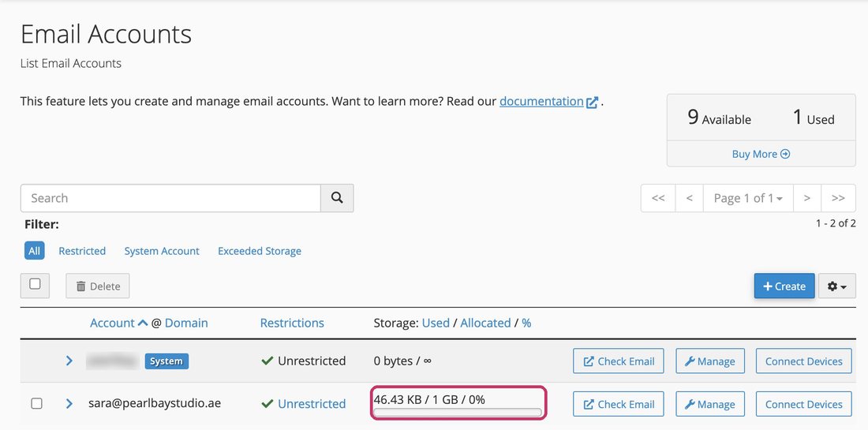Click Check Email for System account
The width and height of the screenshot is (868, 430).
619,361
